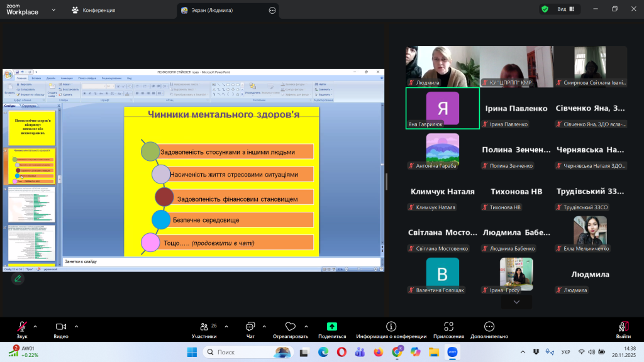Viewport: 644px width, 362px height.
Task: Click the green annotation pencil icon
Action: 18,278
